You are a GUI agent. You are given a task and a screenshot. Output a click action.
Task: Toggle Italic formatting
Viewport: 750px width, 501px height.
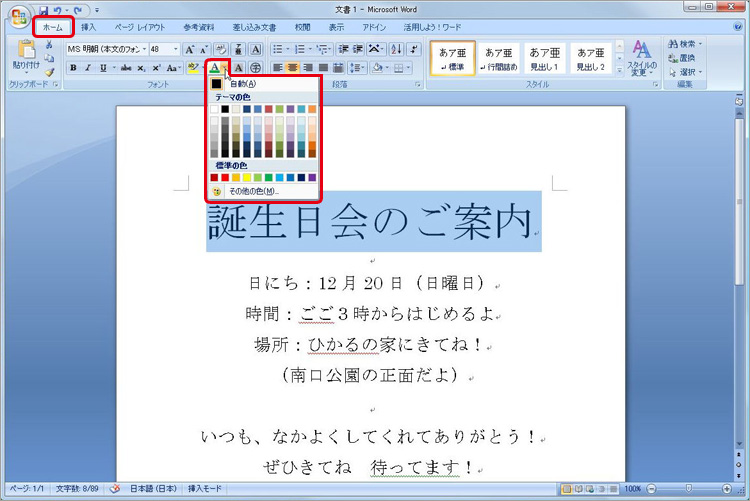coord(88,68)
